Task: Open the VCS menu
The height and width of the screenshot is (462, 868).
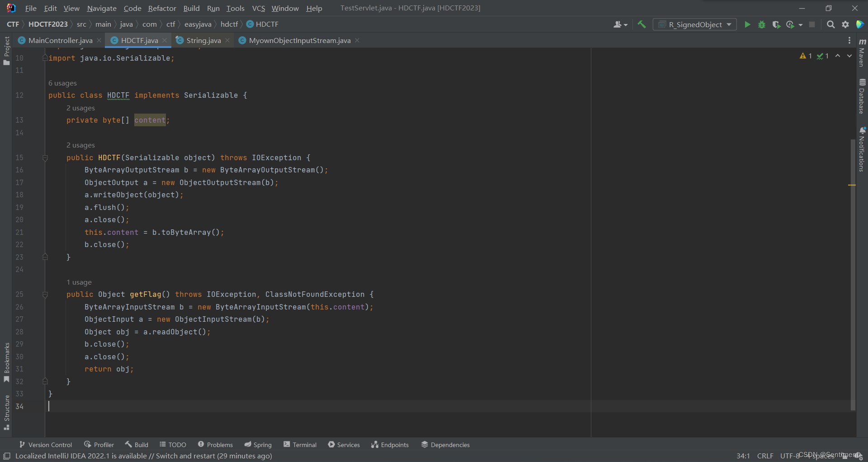Action: click(x=259, y=8)
